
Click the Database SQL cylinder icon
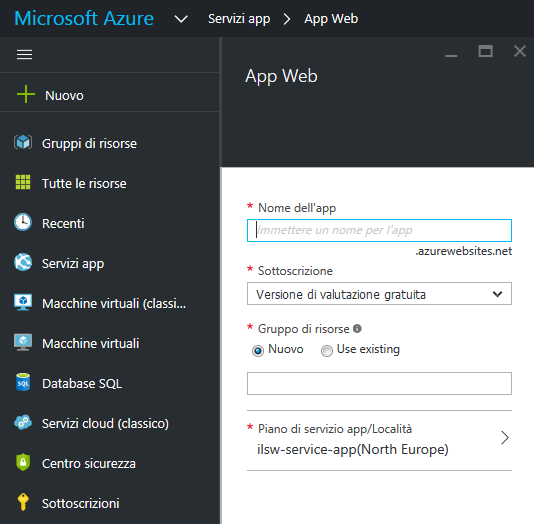tap(23, 382)
